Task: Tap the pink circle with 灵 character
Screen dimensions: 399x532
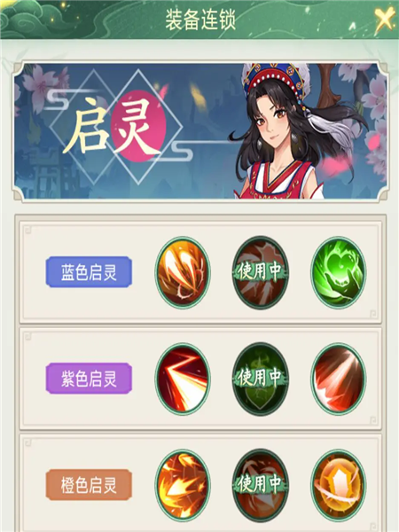Action: coord(138,125)
